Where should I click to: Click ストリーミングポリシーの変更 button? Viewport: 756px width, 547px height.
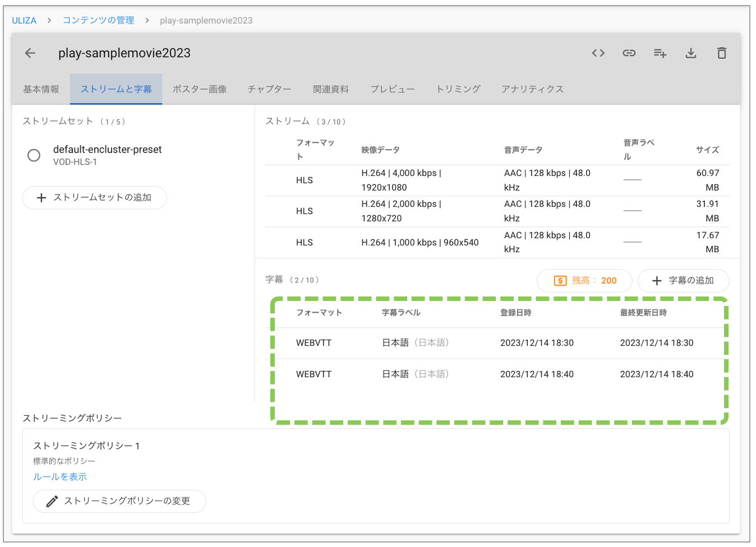(x=119, y=501)
